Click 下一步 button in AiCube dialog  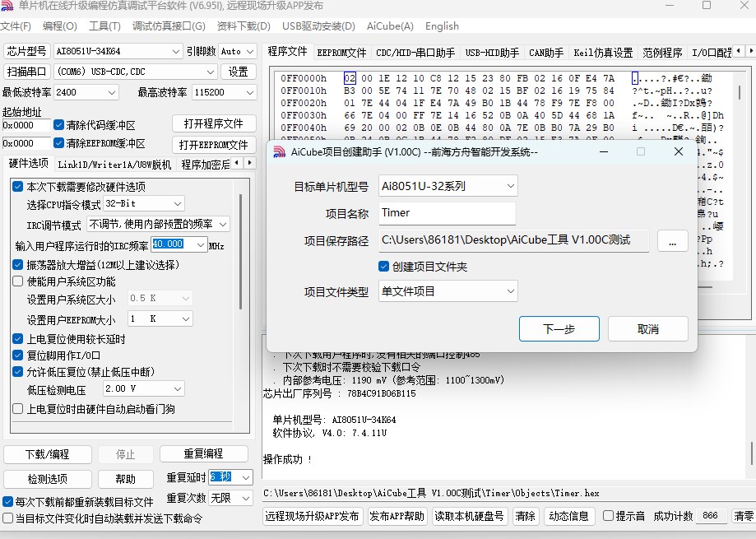coord(559,329)
